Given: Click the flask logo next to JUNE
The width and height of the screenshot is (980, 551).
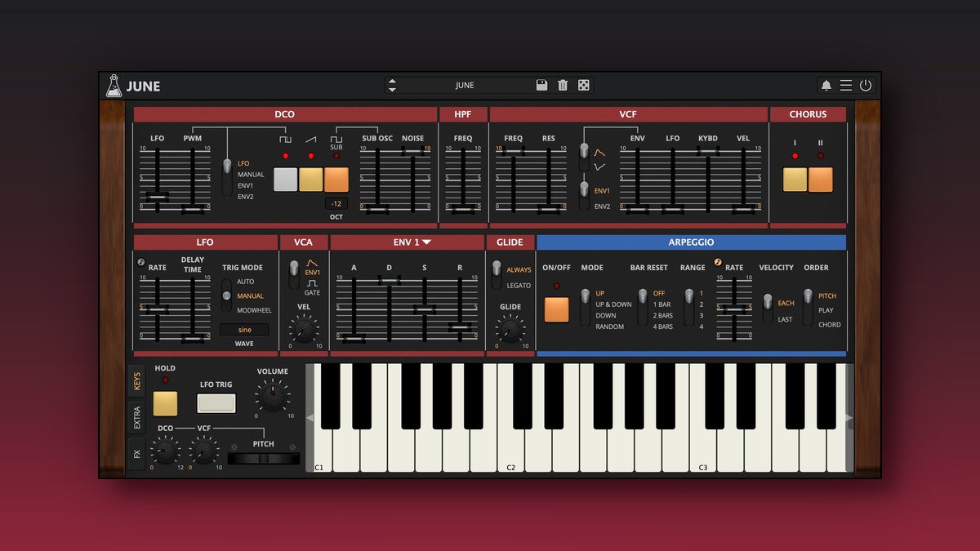Looking at the screenshot, I should click(114, 86).
